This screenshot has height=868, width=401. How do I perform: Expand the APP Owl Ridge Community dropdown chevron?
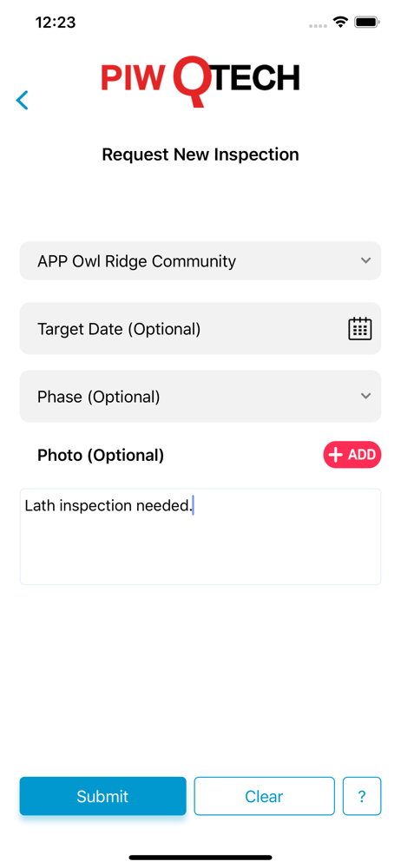(x=365, y=260)
